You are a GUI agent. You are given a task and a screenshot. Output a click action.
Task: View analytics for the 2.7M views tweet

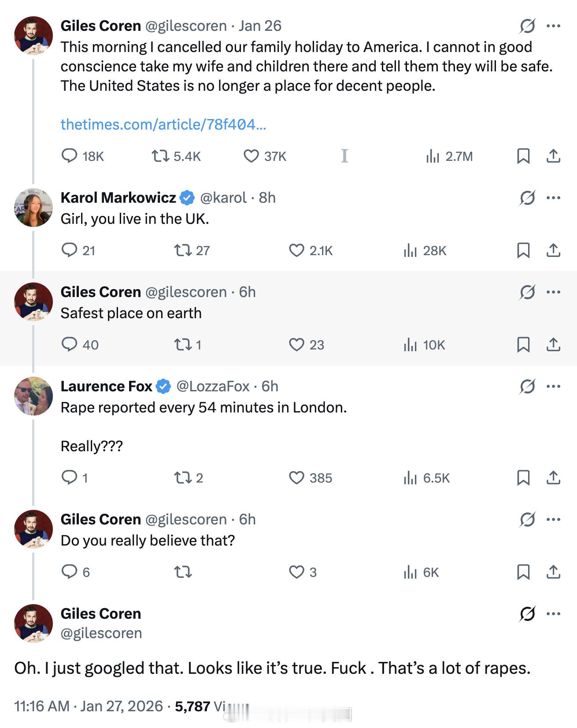[449, 156]
